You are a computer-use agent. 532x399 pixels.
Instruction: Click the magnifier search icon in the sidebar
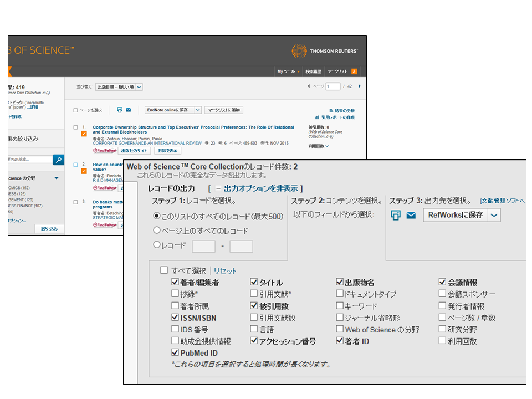[x=58, y=160]
